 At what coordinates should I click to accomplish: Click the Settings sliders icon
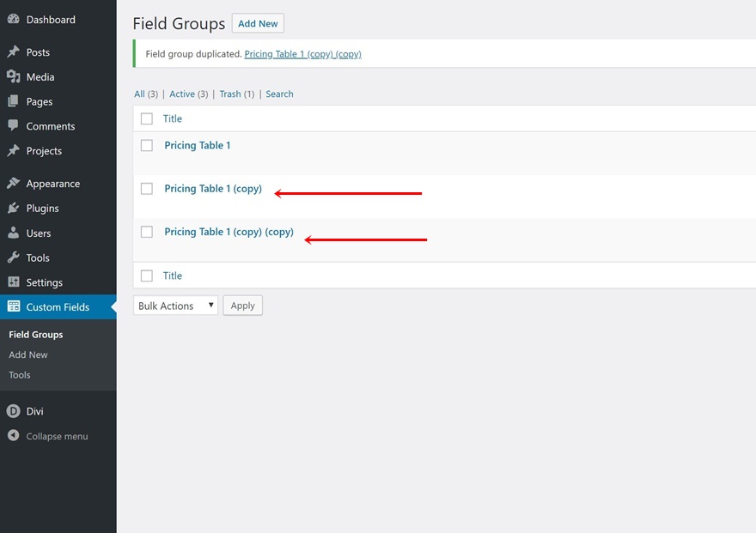coord(13,282)
